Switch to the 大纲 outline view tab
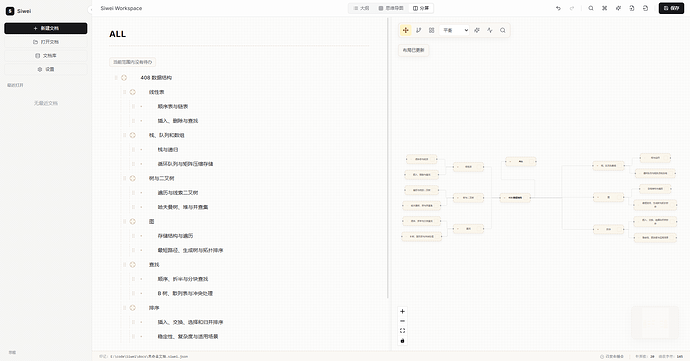The height and width of the screenshot is (361, 690). pyautogui.click(x=361, y=8)
